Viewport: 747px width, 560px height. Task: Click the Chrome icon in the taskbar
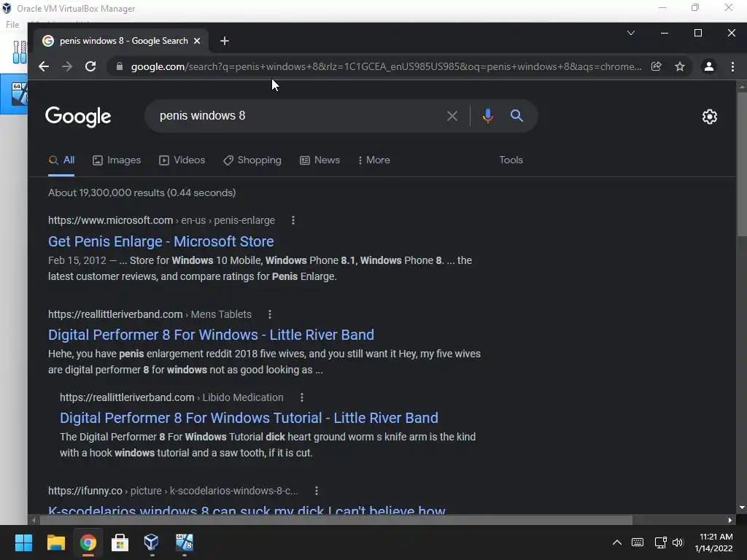pyautogui.click(x=88, y=542)
